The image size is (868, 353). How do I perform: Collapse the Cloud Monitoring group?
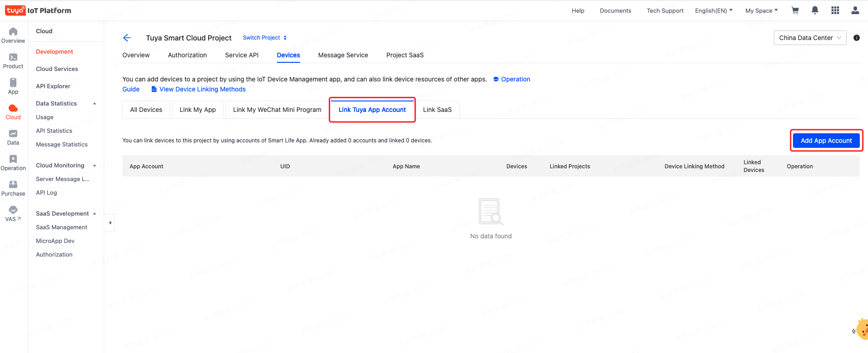click(95, 166)
